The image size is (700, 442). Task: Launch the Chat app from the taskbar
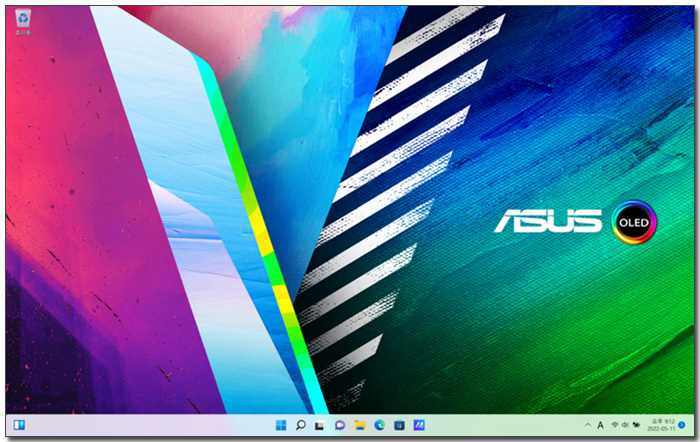click(x=340, y=425)
